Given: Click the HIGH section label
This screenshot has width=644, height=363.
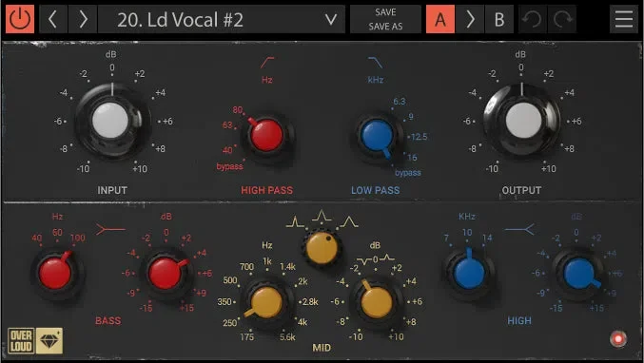Looking at the screenshot, I should tap(519, 320).
